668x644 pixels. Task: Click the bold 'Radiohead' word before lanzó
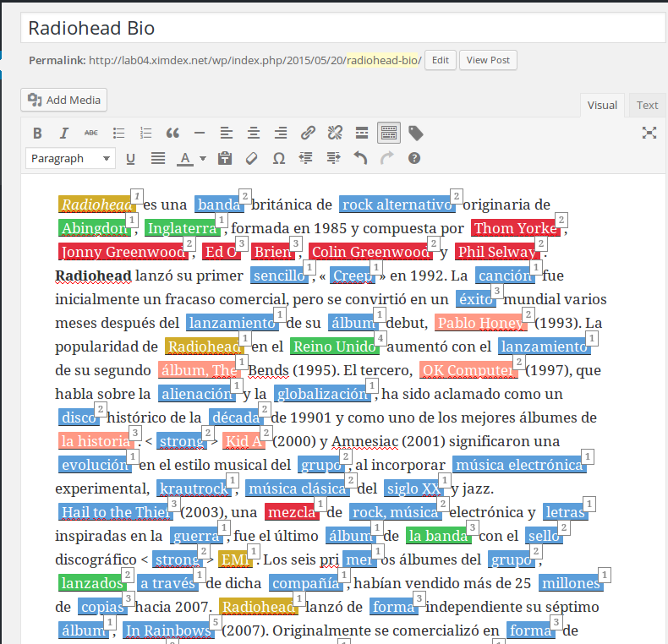click(x=93, y=276)
